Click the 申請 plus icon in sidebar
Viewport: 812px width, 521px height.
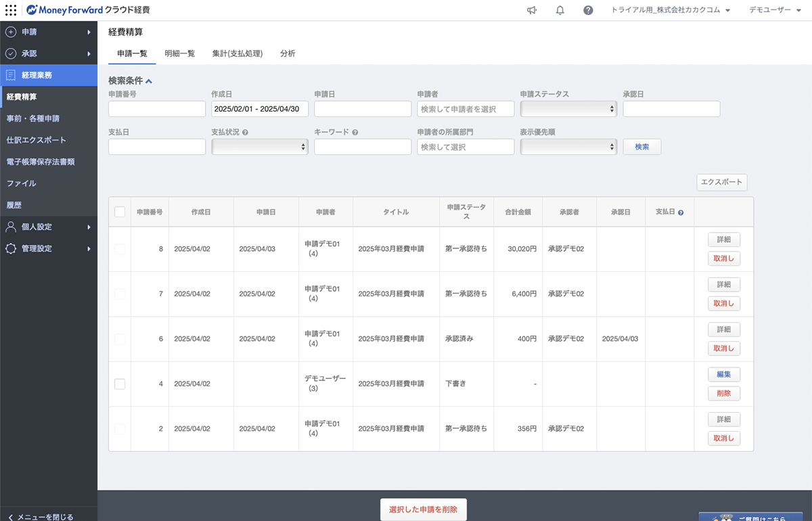coord(11,32)
